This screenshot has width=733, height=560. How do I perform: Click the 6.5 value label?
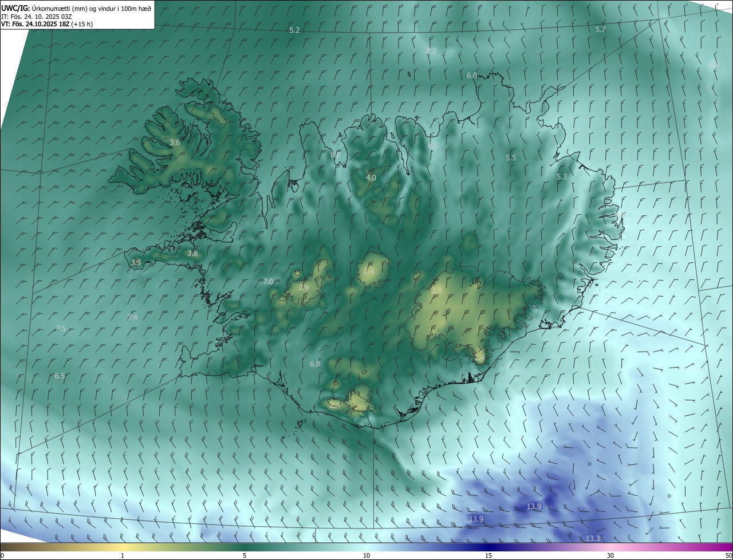[60, 376]
